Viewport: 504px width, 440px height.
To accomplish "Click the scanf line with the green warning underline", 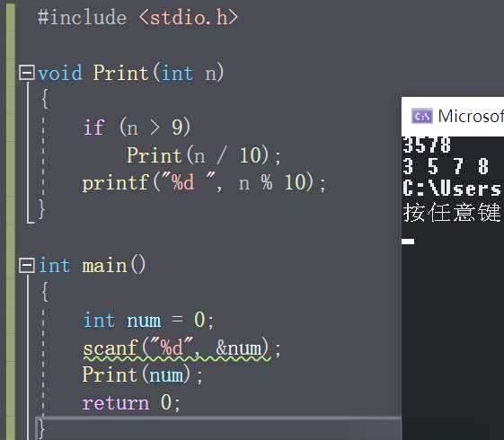I will point(181,348).
